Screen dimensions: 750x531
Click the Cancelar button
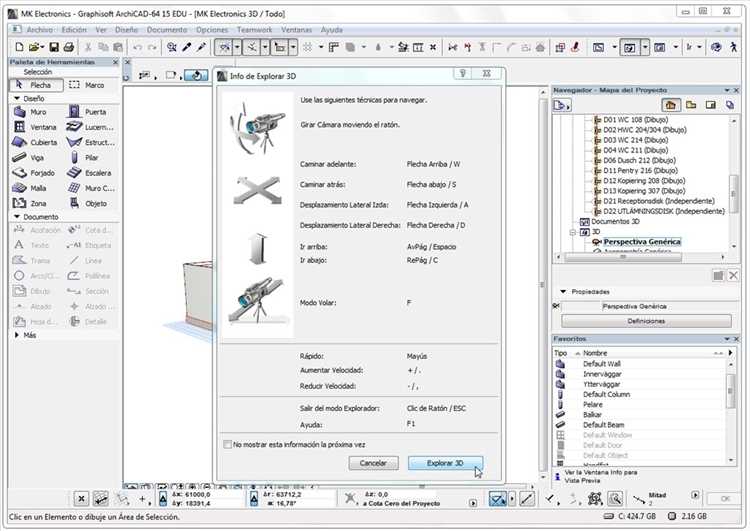click(x=373, y=463)
